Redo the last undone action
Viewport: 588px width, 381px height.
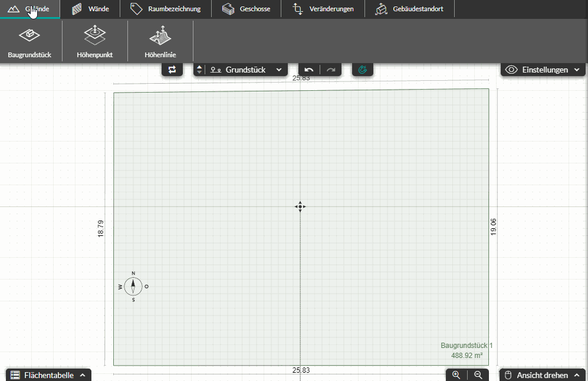point(331,70)
